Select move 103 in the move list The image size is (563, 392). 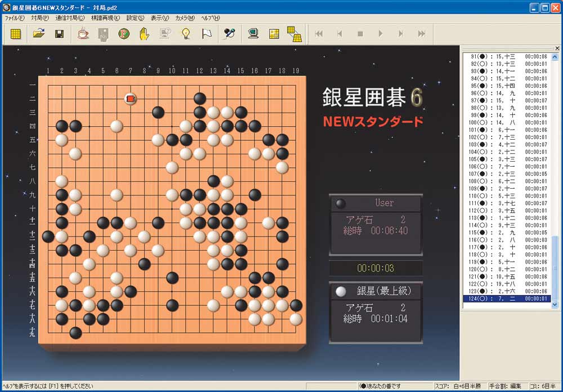(507, 144)
